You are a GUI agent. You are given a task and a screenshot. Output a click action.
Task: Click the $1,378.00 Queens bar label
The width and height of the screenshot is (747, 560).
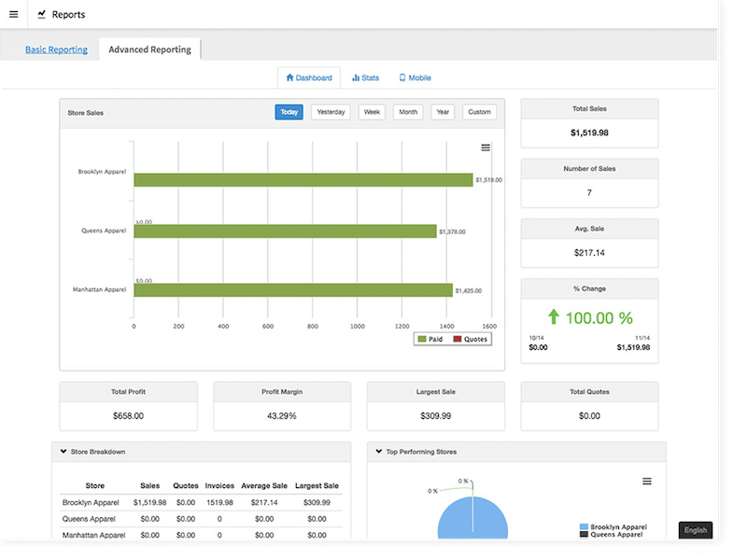pyautogui.click(x=452, y=231)
